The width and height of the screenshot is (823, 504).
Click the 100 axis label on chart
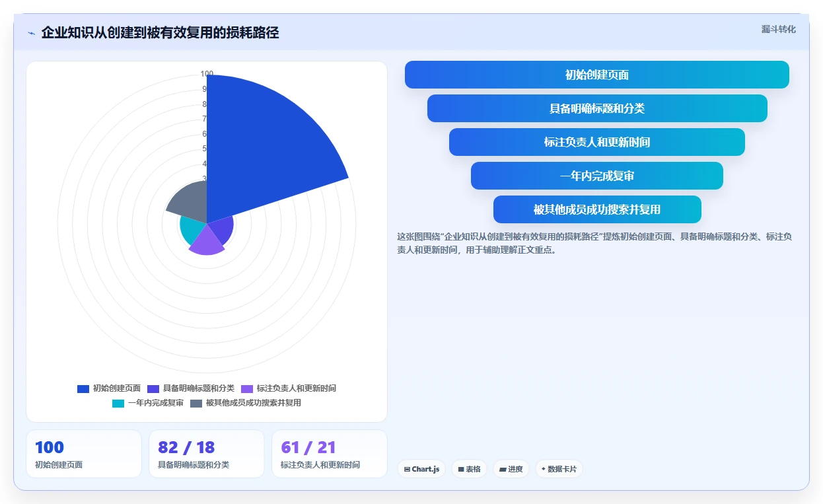[x=207, y=74]
